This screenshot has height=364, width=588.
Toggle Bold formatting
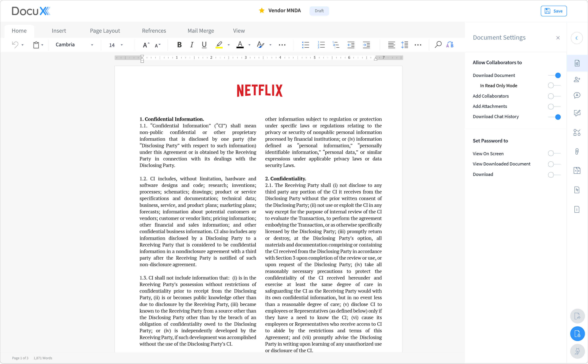pyautogui.click(x=179, y=45)
